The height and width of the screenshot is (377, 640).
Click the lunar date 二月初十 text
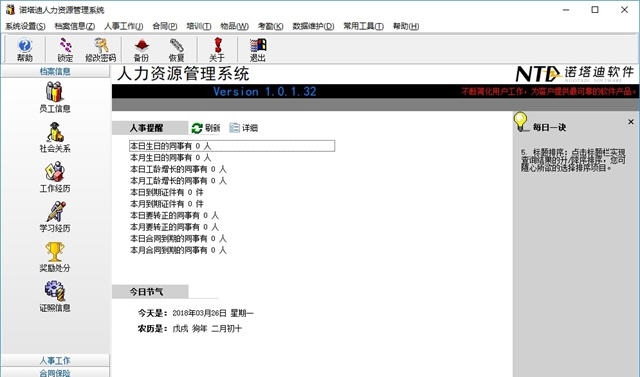pos(227,328)
